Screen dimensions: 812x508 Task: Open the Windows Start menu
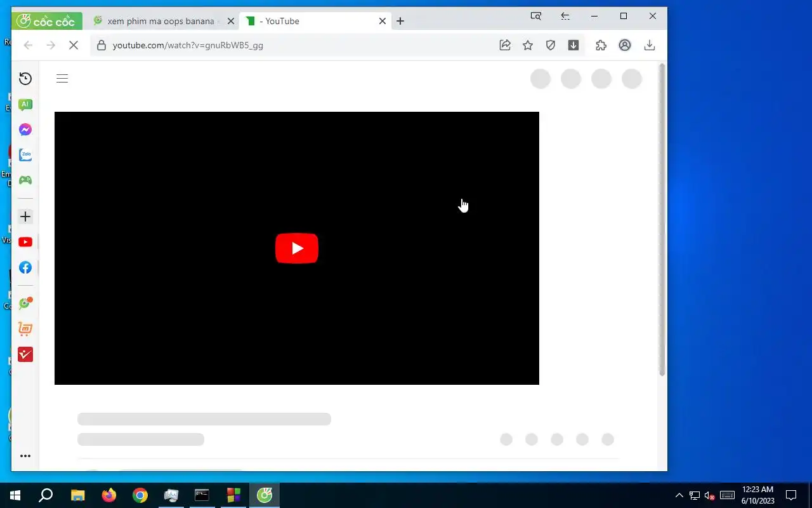15,495
